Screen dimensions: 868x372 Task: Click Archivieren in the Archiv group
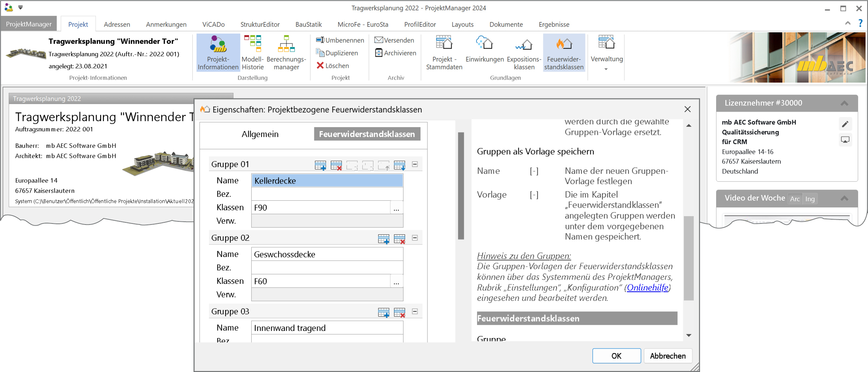coord(395,53)
